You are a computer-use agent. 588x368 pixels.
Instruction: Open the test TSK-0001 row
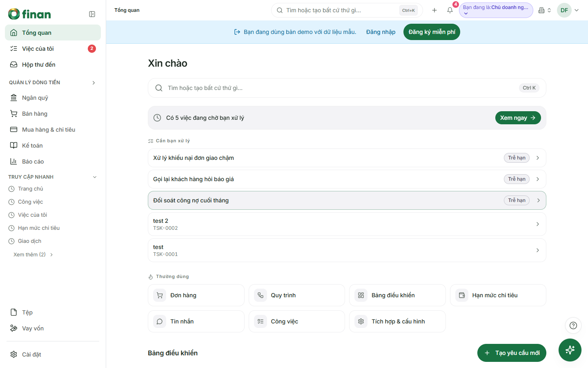coord(347,250)
